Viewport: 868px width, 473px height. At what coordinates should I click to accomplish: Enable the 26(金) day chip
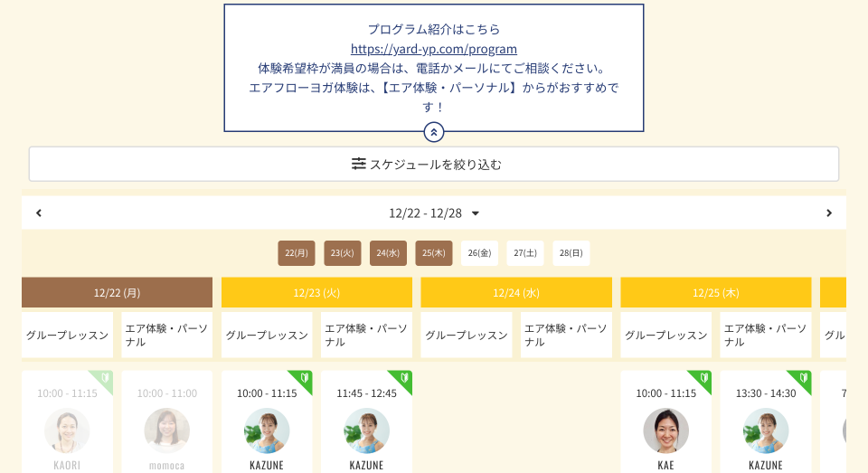pyautogui.click(x=479, y=253)
